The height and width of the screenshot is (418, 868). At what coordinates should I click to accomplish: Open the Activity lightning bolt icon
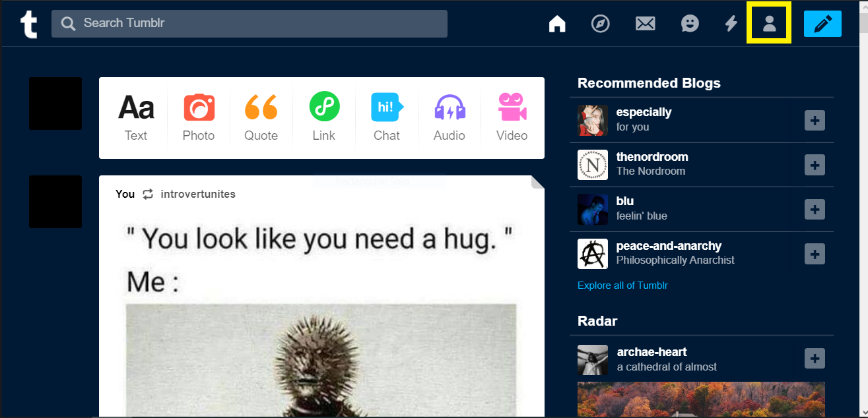[731, 24]
